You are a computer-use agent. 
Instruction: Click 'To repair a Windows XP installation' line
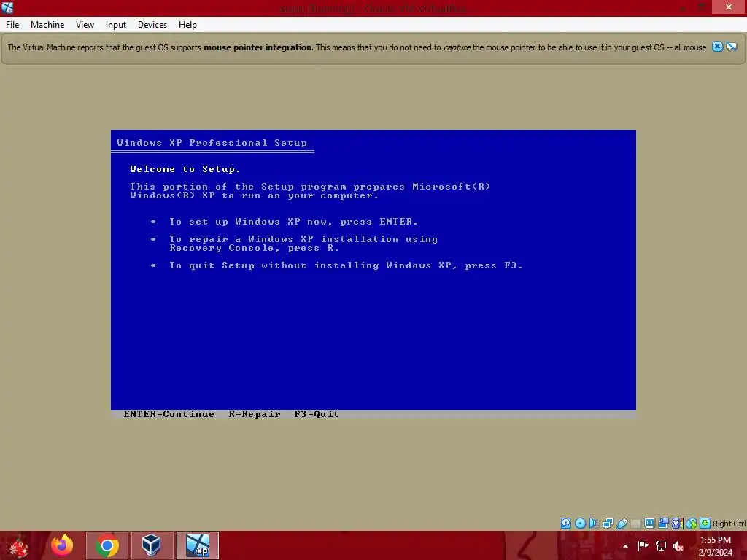[303, 244]
